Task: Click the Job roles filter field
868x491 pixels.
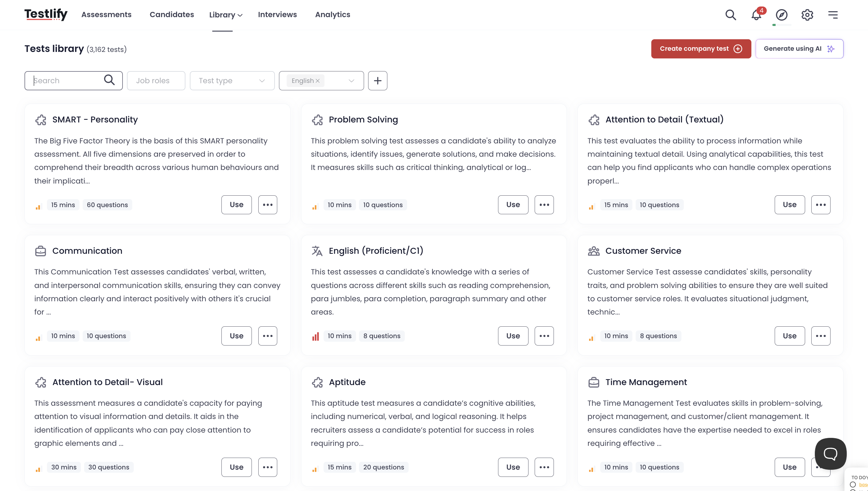Action: 156,81
